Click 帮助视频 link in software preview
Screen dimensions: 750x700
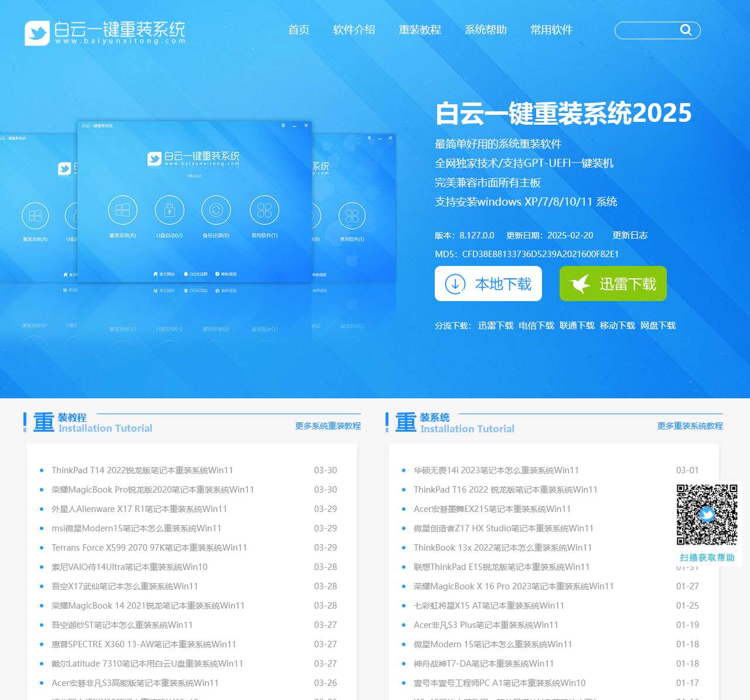226,274
